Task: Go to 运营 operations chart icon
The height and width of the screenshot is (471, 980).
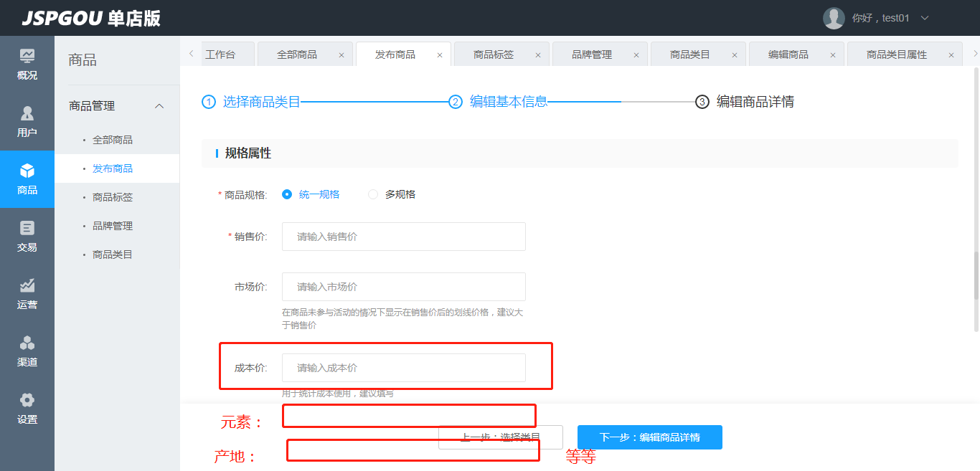Action: (27, 286)
